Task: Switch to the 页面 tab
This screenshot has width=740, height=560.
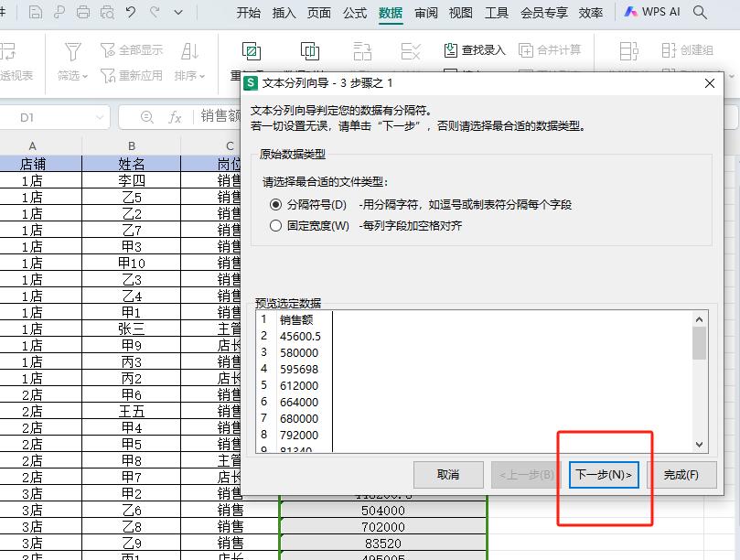Action: [x=319, y=12]
